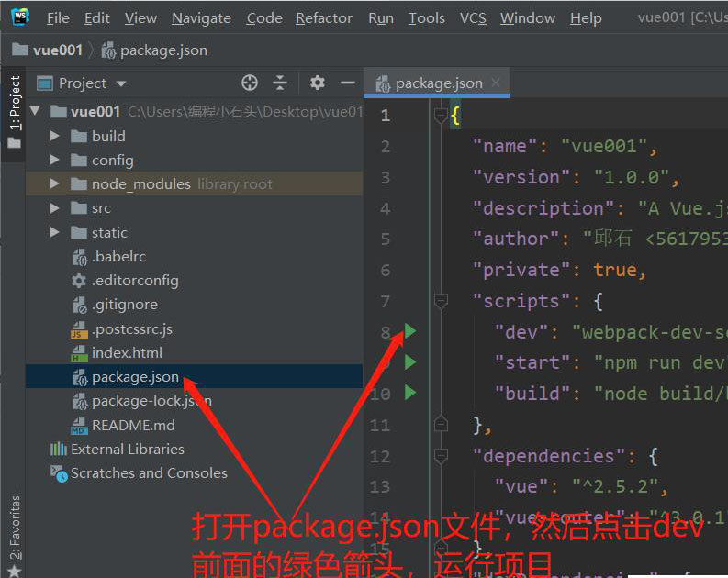Open the View menu
The image size is (728, 578).
[140, 18]
